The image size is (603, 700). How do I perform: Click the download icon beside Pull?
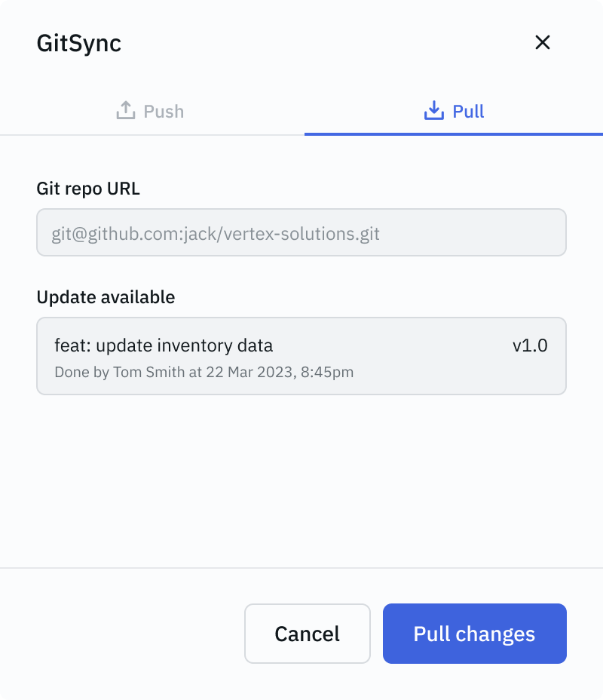[432, 110]
